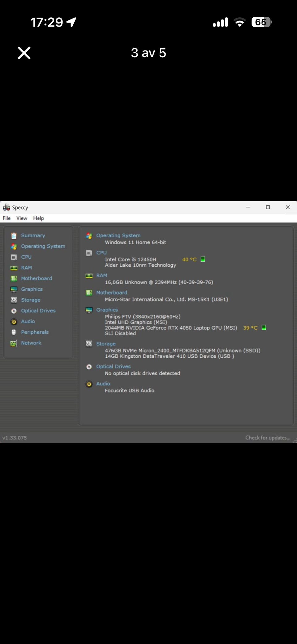Click the Summary clipboard icon in sidebar
The height and width of the screenshot is (644, 297).
[14, 236]
